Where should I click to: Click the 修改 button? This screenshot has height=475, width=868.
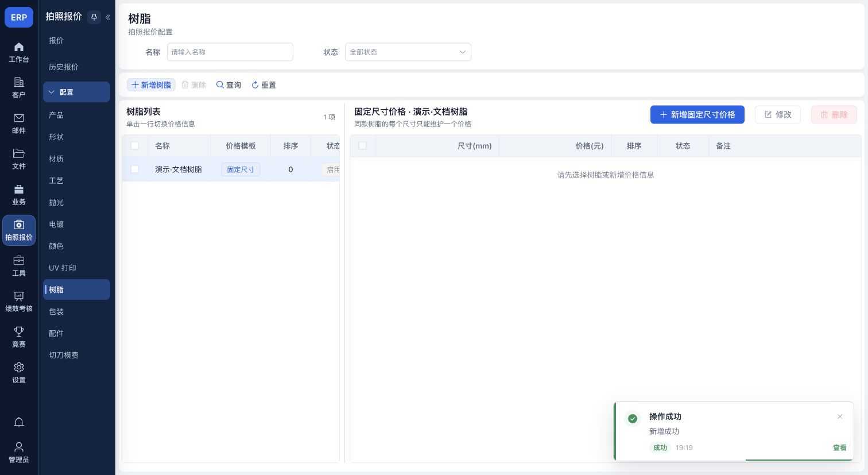point(778,115)
